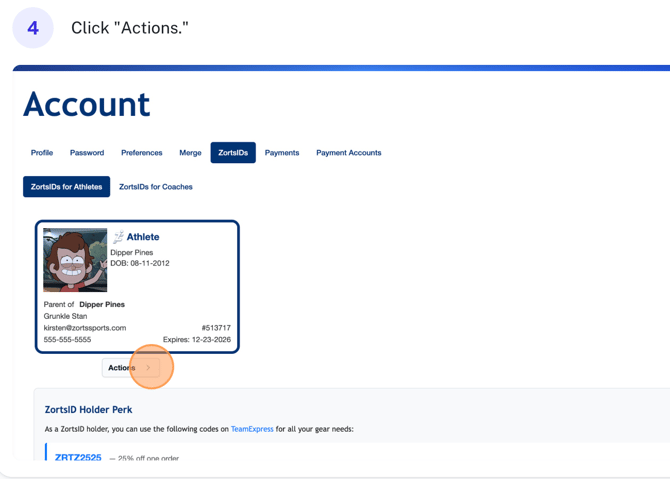Image resolution: width=670 pixels, height=479 pixels.
Task: Click Dipper Pines profile photo
Action: (75, 260)
